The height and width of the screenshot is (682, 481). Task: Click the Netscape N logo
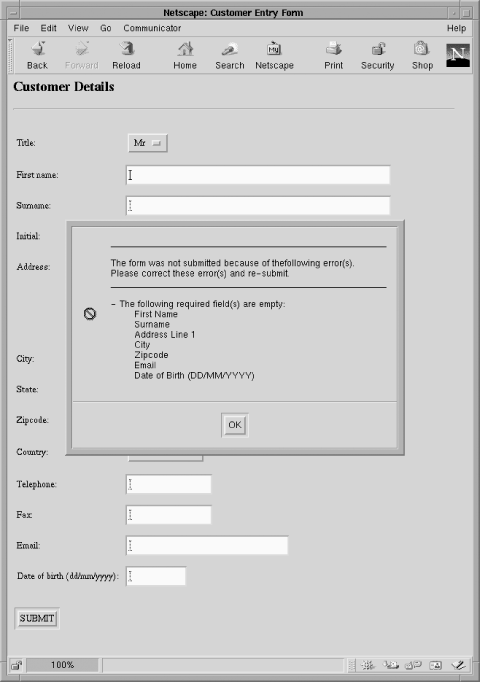458,55
